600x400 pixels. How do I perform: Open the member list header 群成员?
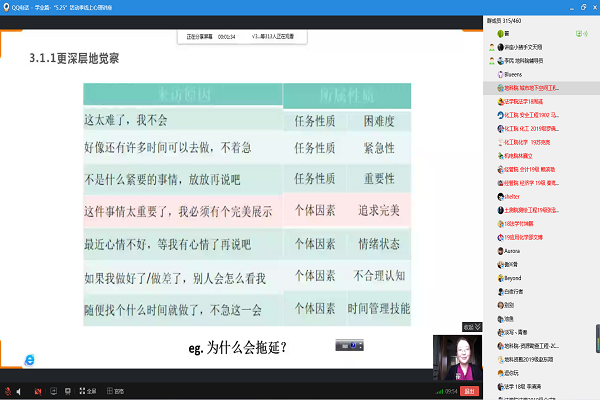[509, 18]
